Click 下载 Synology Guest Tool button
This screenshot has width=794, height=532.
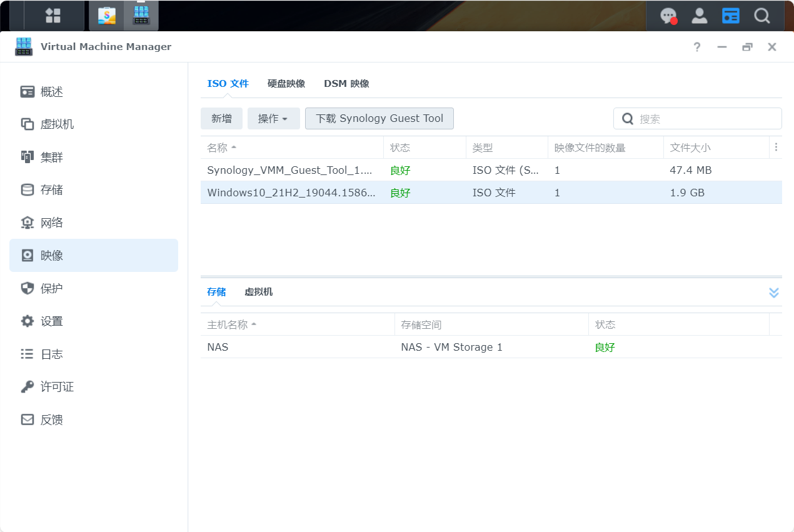[379, 119]
